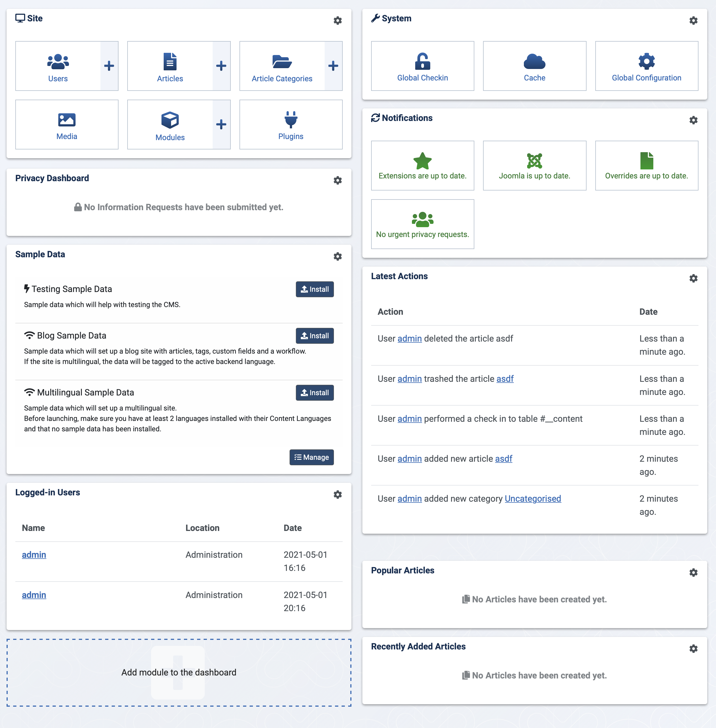Open System module settings gear

pyautogui.click(x=694, y=20)
